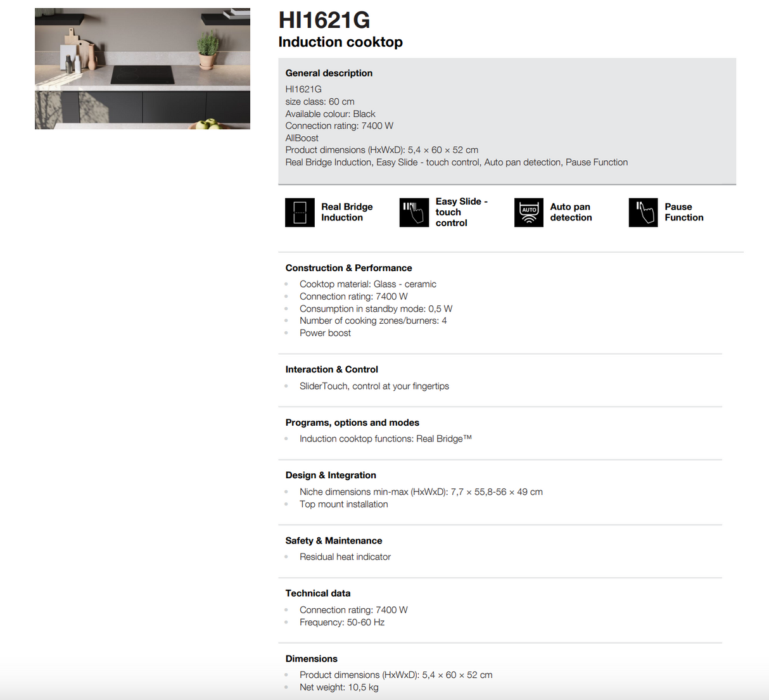This screenshot has height=700, width=769.
Task: Click the Power boost bullet item
Action: coord(325,333)
